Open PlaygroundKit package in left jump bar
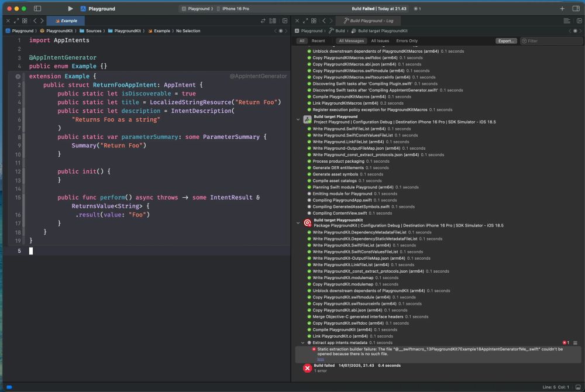The height and width of the screenshot is (392, 585). pyautogui.click(x=56, y=31)
